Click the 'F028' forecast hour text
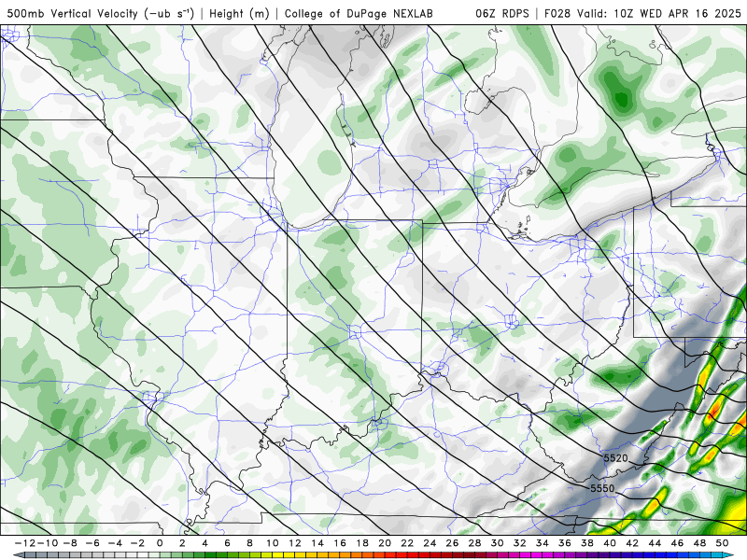Screen dimensions: 747x560 (557, 13)
